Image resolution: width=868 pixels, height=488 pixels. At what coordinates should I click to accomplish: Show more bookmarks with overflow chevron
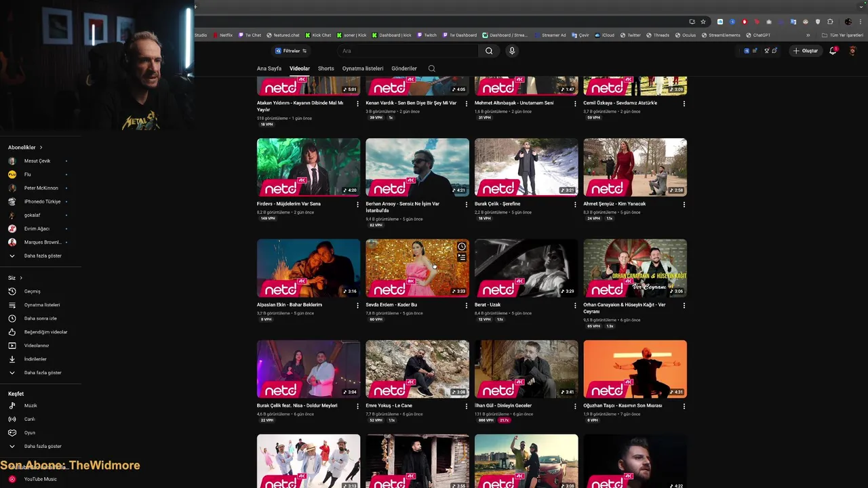tap(808, 35)
